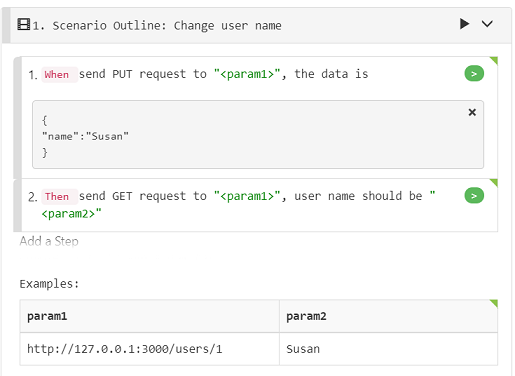
Task: Click the green corner marker on Examples table
Action: click(494, 304)
